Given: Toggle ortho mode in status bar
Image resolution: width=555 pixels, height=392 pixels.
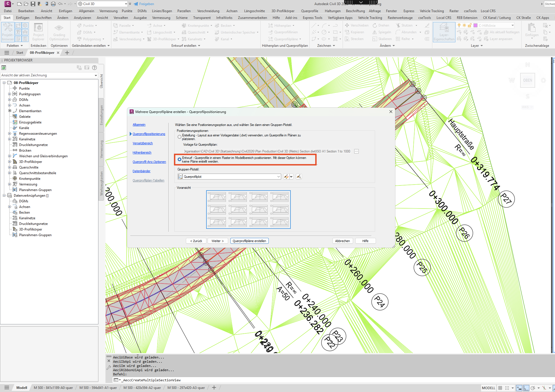Looking at the screenshot, I should [526, 388].
